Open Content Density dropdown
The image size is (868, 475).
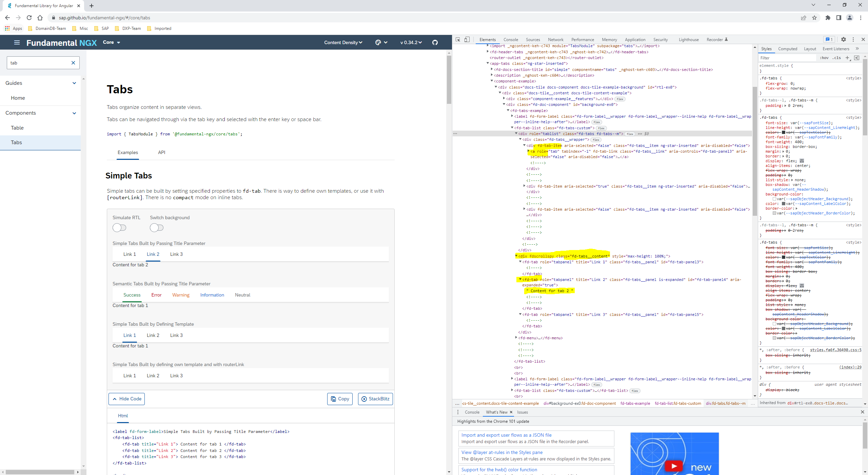tap(343, 42)
